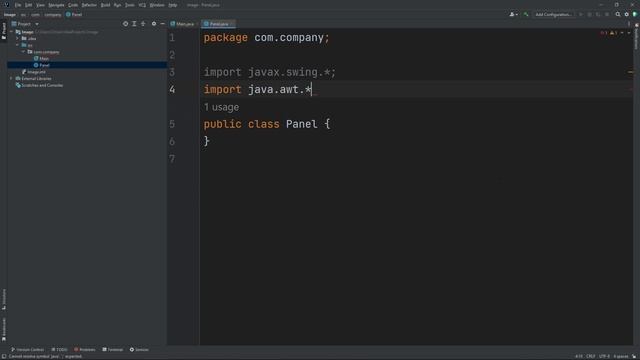Open Build menu

pos(105,5)
